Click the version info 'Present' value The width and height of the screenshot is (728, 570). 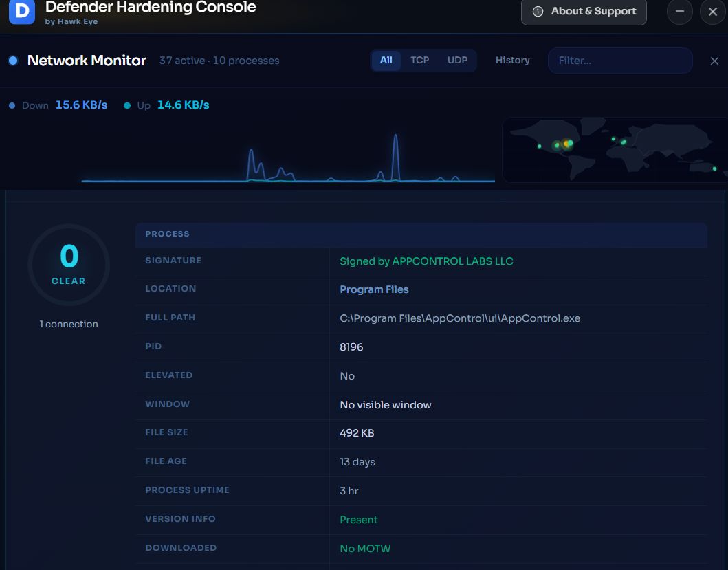tap(358, 519)
